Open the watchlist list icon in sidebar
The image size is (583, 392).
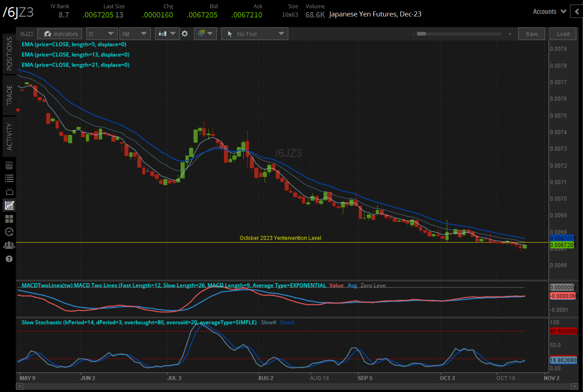(9, 179)
